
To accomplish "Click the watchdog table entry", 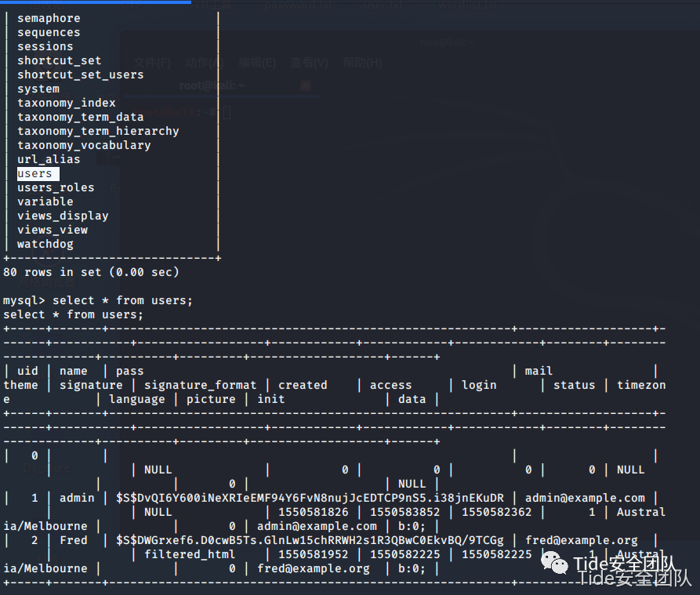I will [x=45, y=244].
